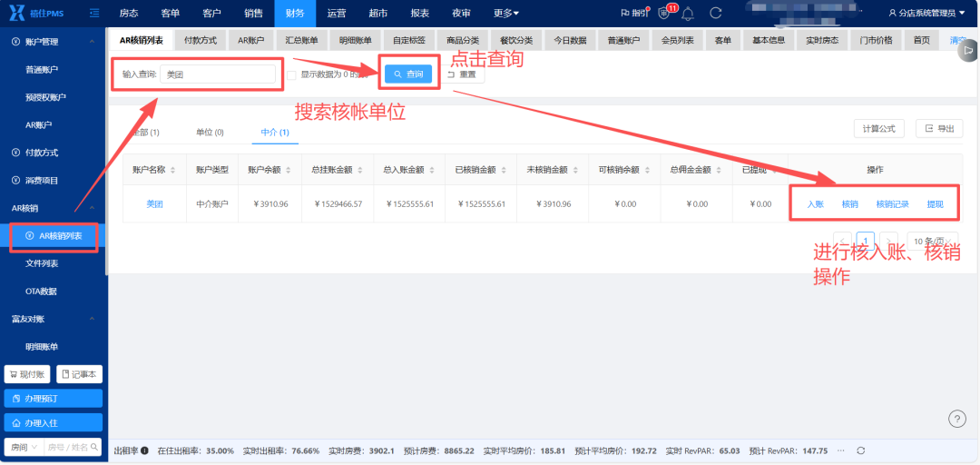Viewport: 980px width, 465px height.
Task: Open the 房态 top menu
Action: [x=129, y=13]
